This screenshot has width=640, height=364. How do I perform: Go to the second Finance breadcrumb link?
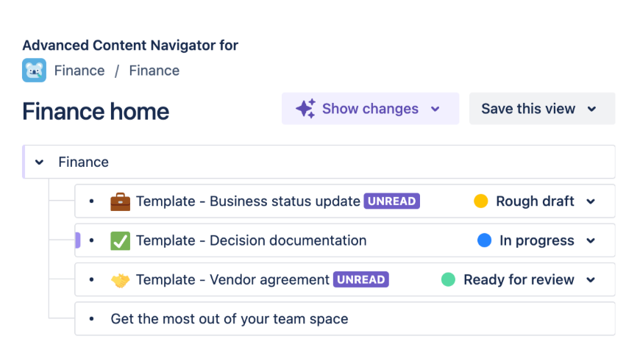tap(154, 71)
